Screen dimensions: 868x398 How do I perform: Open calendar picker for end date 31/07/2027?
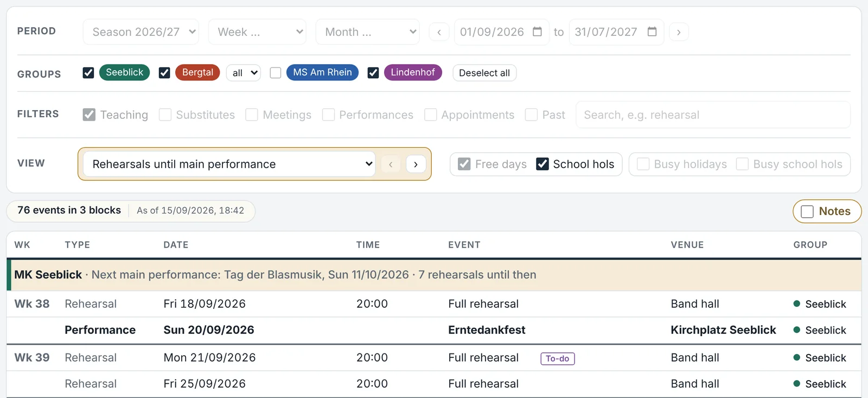(652, 31)
